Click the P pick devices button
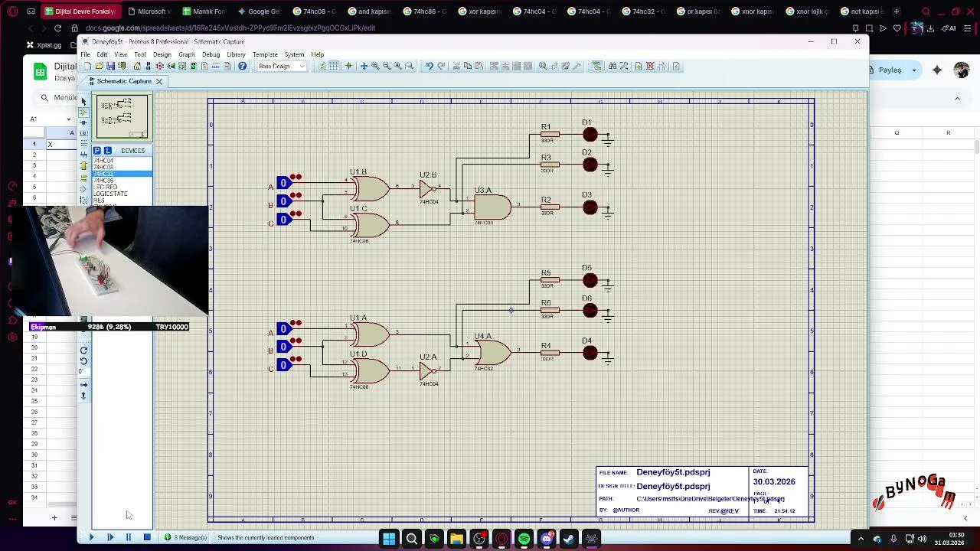The width and height of the screenshot is (980, 551). [97, 151]
